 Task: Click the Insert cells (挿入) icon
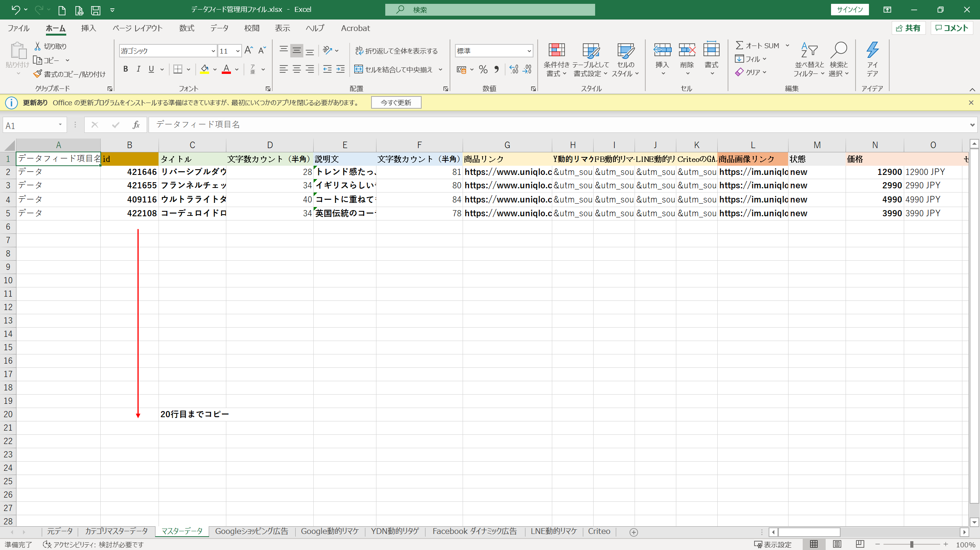662,50
